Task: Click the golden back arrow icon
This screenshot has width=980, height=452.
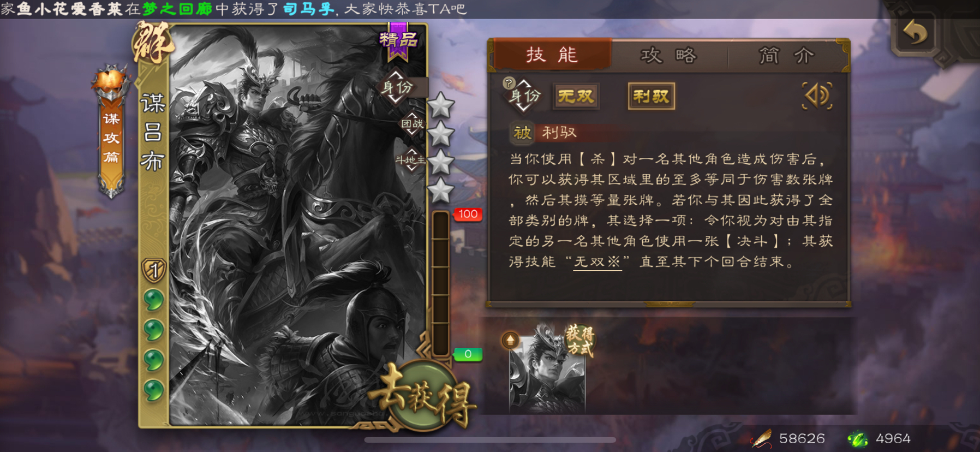Action: [x=916, y=33]
